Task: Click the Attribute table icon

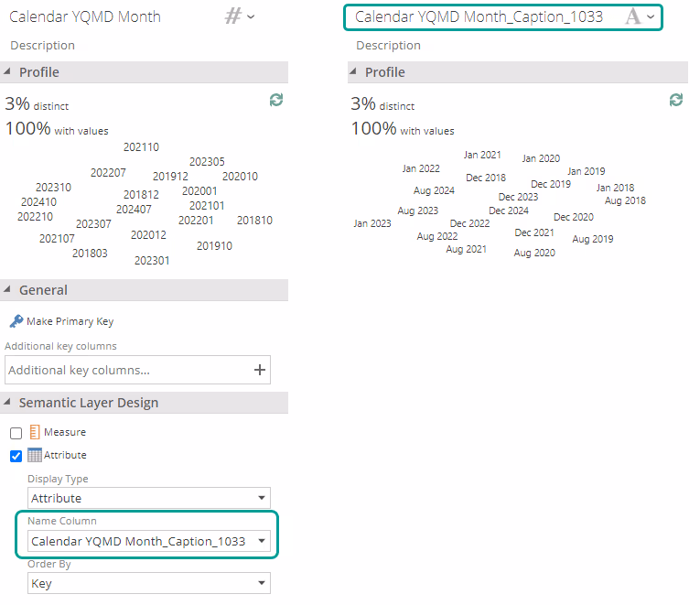Action: 35,455
